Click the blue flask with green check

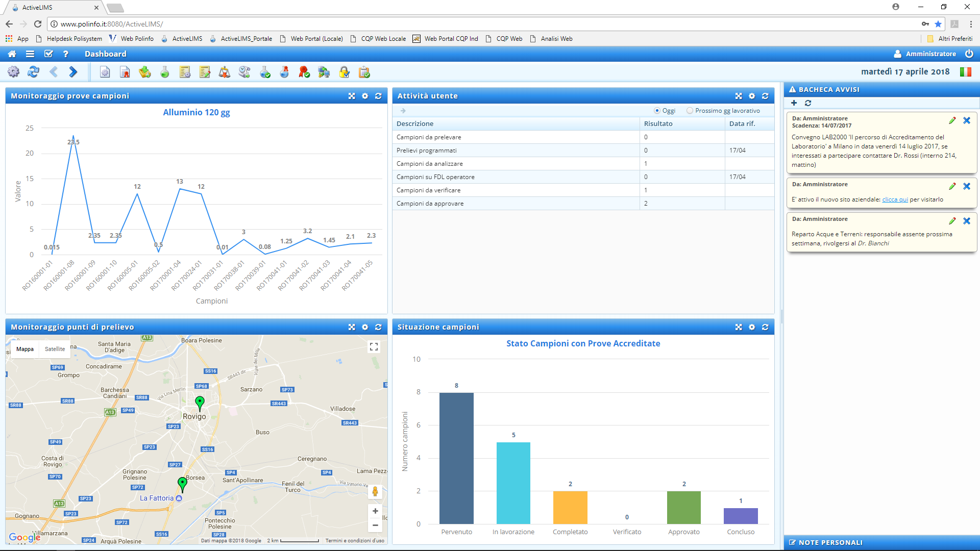tap(264, 72)
